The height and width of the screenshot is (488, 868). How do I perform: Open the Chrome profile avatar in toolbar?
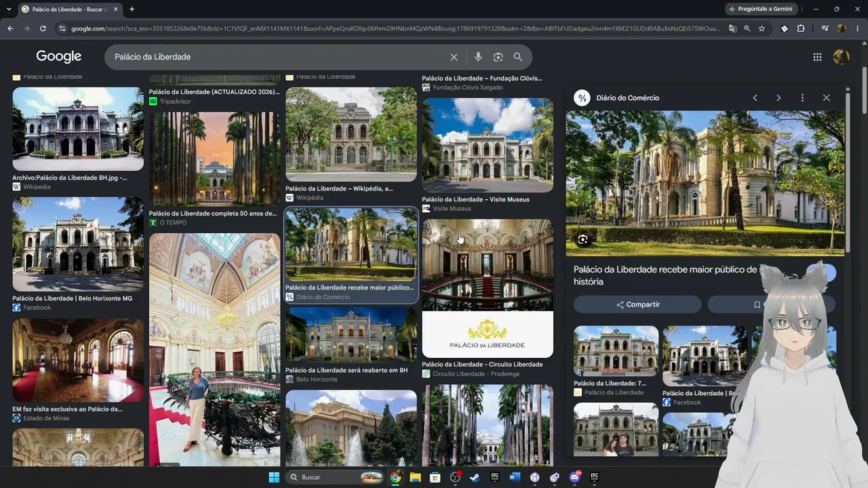[x=841, y=28]
